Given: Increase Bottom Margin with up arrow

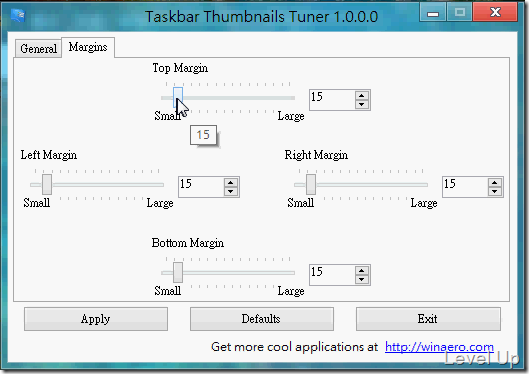Looking at the screenshot, I should point(362,270).
